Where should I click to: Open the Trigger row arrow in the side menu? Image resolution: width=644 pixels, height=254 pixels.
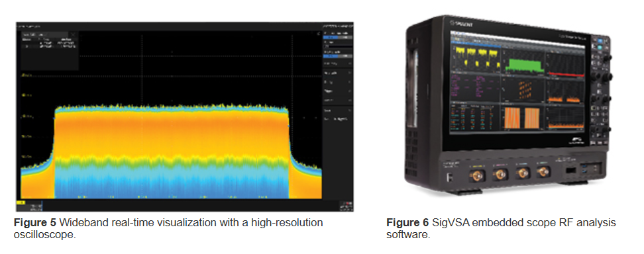coord(350,91)
